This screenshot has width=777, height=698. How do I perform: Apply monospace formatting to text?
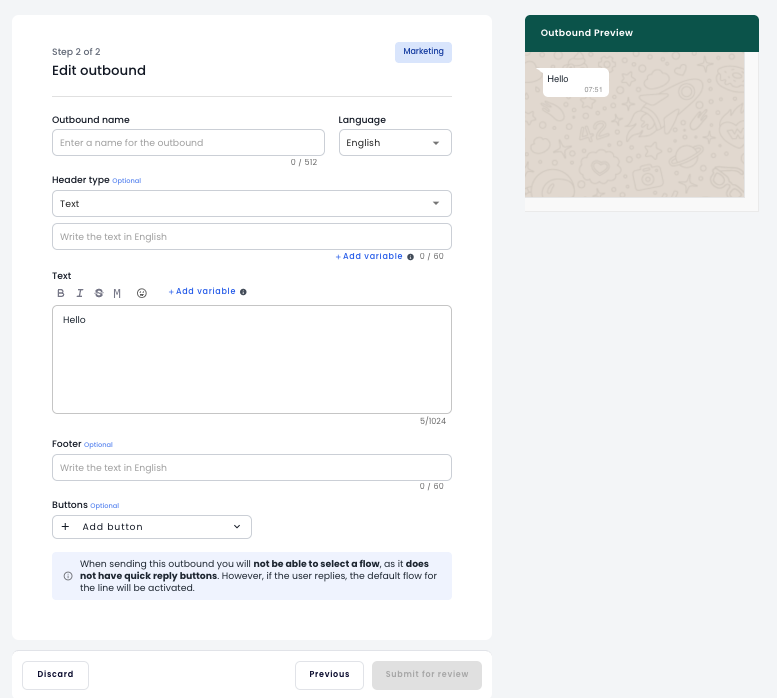pyautogui.click(x=117, y=293)
